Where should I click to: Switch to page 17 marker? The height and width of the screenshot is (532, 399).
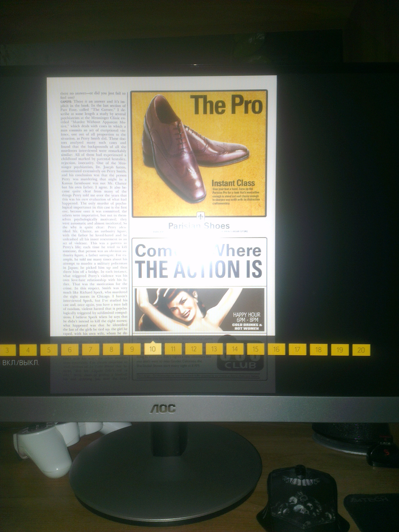(297, 350)
